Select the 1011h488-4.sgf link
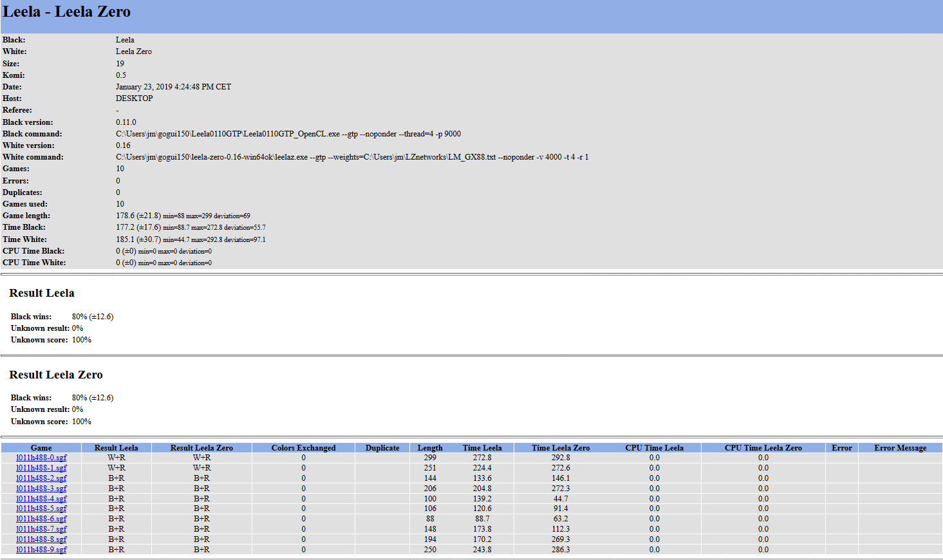The image size is (943, 560). pyautogui.click(x=41, y=499)
